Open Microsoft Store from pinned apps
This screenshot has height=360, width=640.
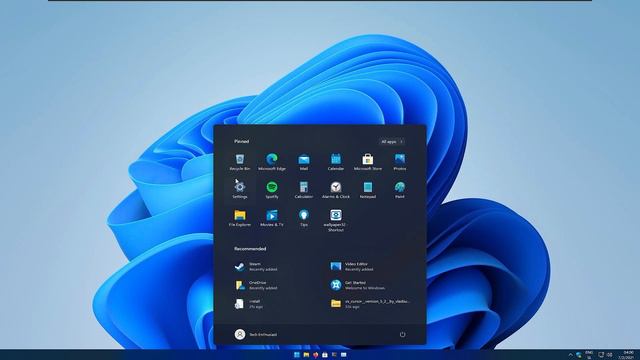point(367,162)
